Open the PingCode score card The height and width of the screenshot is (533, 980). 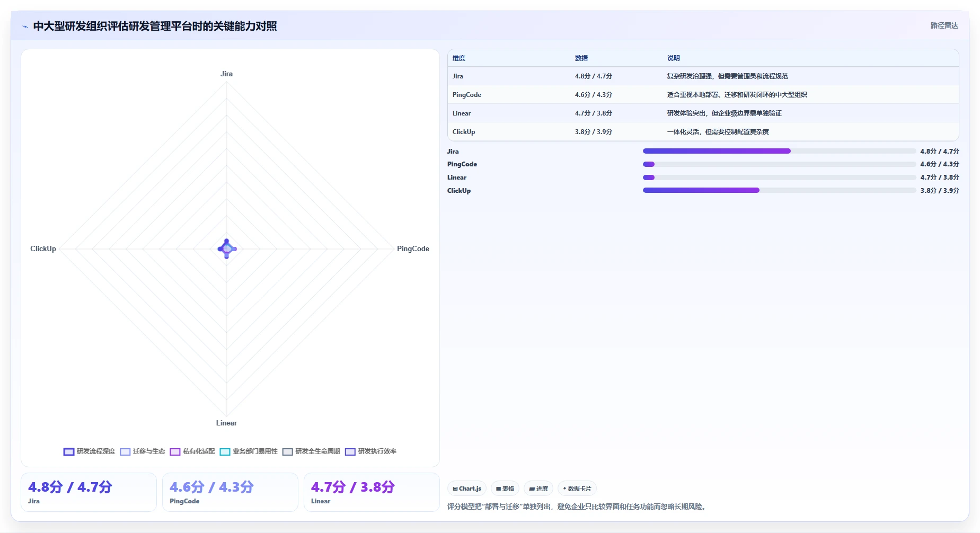[x=230, y=492]
